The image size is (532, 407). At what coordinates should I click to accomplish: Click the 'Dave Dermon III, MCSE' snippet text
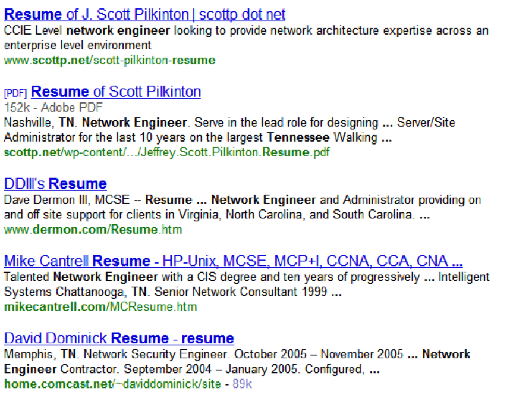coord(67,199)
